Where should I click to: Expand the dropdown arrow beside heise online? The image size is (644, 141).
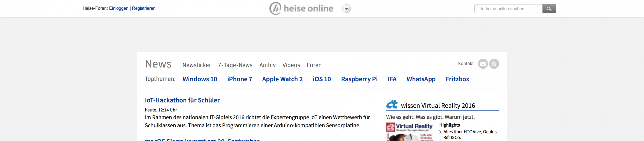(x=346, y=9)
